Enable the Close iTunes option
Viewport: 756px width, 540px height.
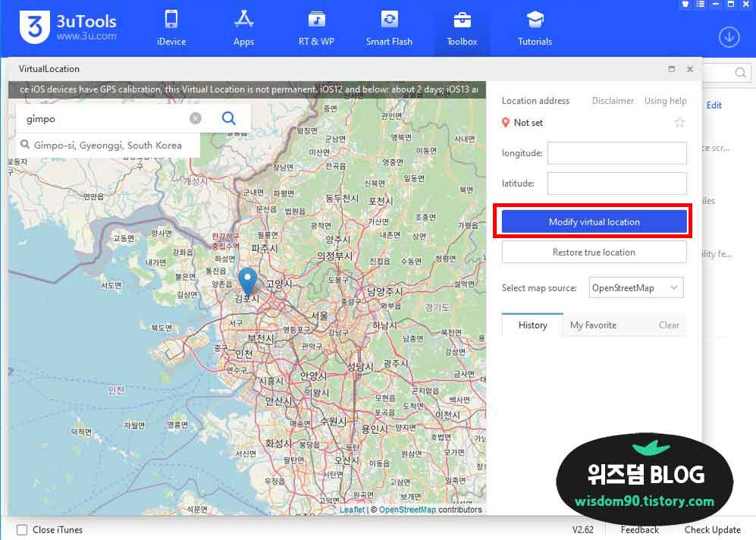click(22, 530)
